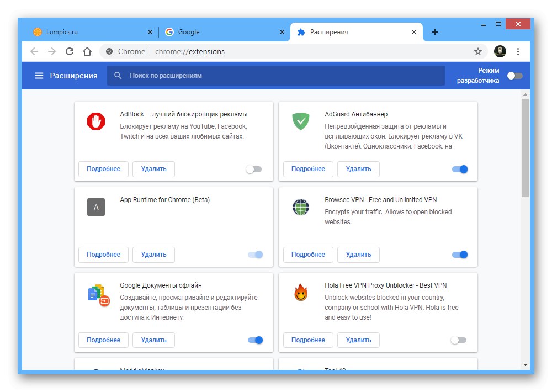The height and width of the screenshot is (392, 552).
Task: Click the extensions search field
Action: 276,76
